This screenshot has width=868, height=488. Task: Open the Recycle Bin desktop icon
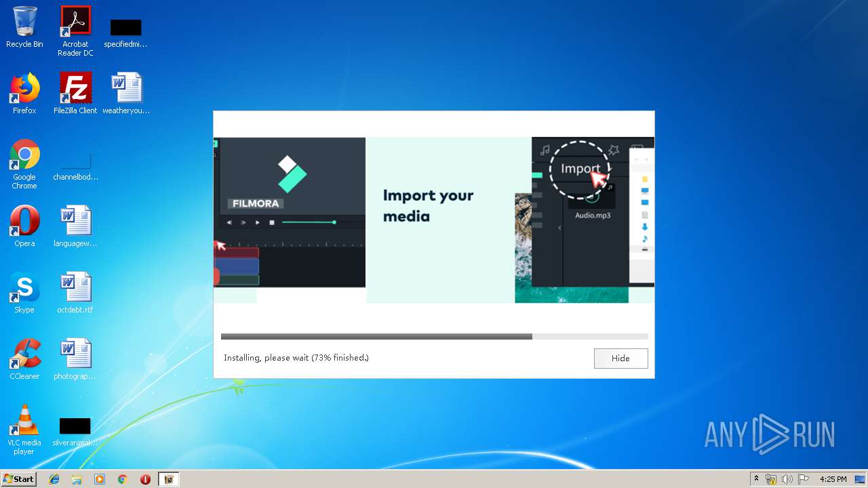coord(24,28)
